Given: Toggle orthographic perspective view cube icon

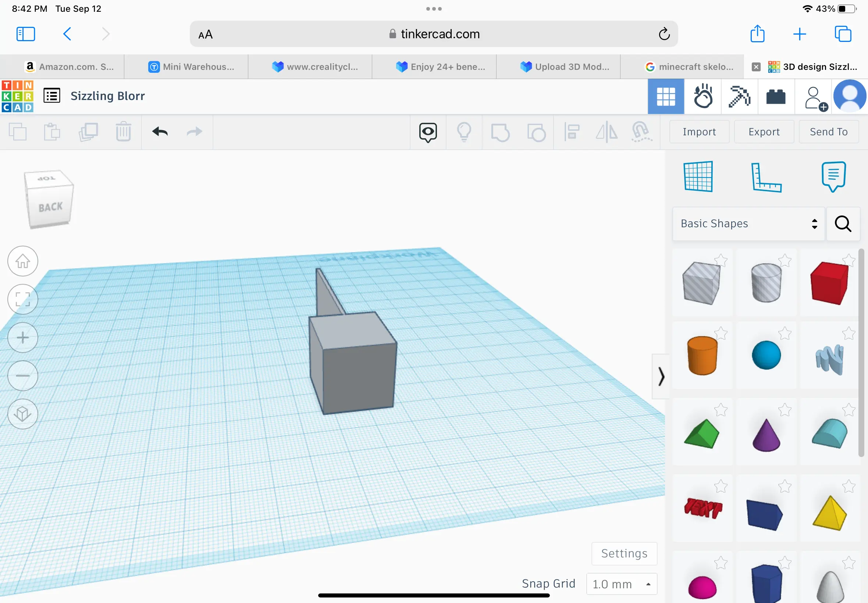Looking at the screenshot, I should coord(23,414).
